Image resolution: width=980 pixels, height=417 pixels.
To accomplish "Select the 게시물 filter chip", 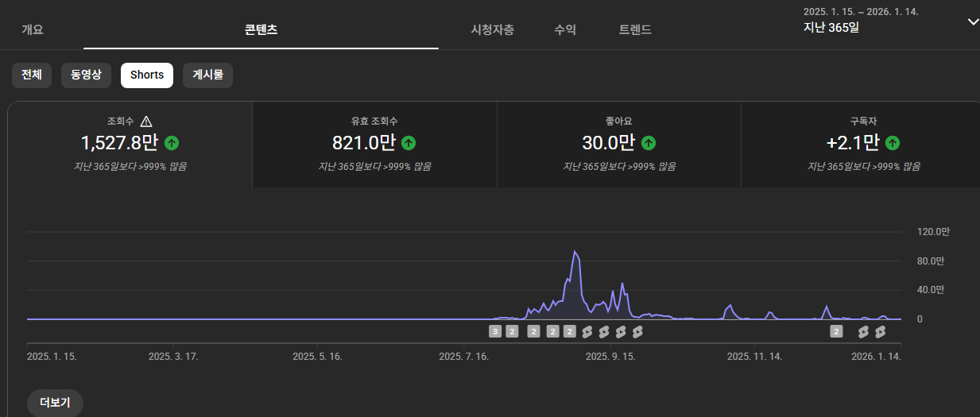I will (x=207, y=75).
